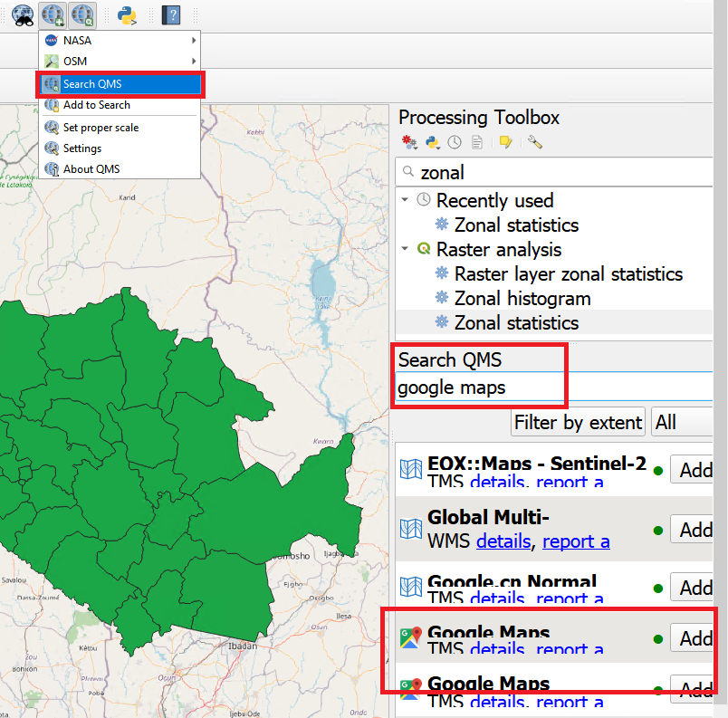Click the Filter by extent button
Viewport: 728px width, 718px height.
(578, 422)
